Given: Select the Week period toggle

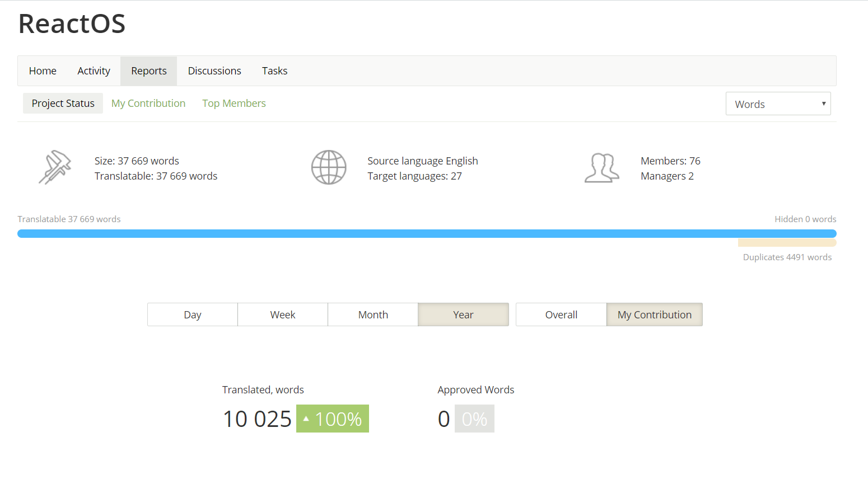Looking at the screenshot, I should (x=283, y=314).
